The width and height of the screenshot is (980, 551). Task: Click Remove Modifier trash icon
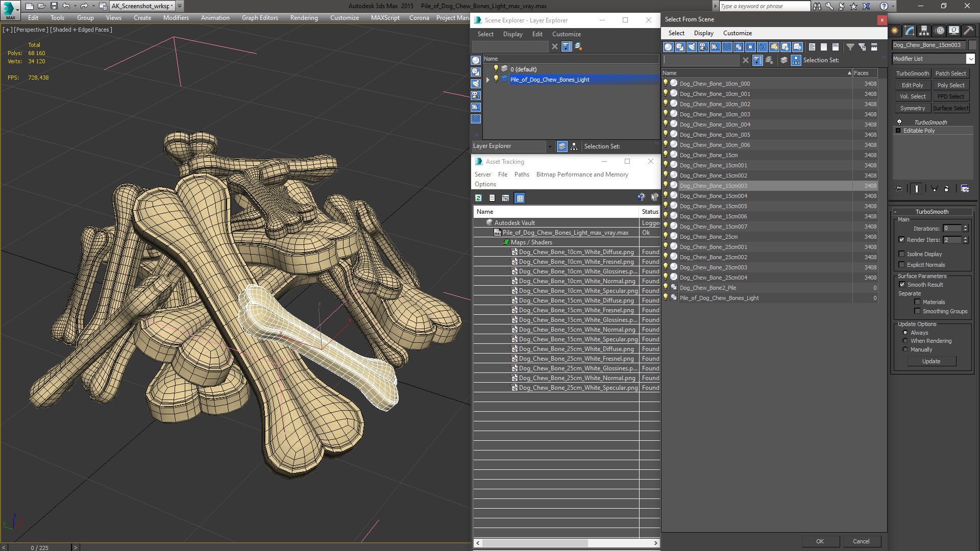click(x=947, y=189)
